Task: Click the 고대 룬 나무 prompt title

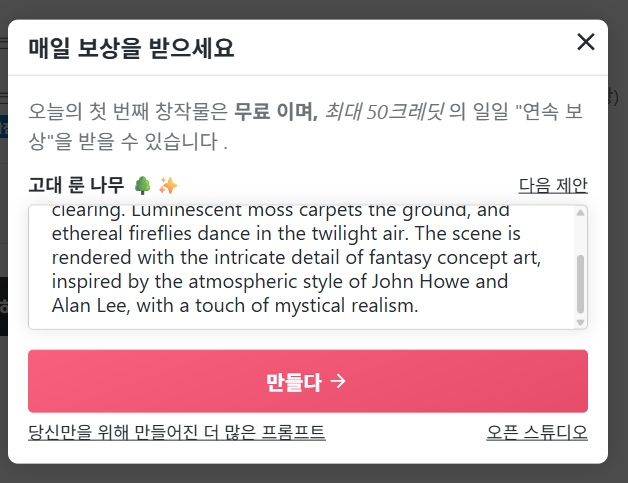Action: point(76,185)
